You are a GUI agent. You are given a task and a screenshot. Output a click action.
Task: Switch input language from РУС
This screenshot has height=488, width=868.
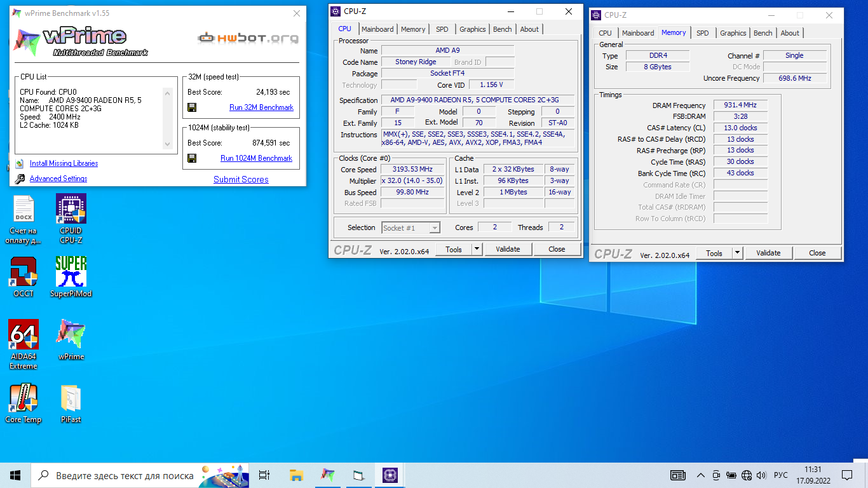click(781, 475)
